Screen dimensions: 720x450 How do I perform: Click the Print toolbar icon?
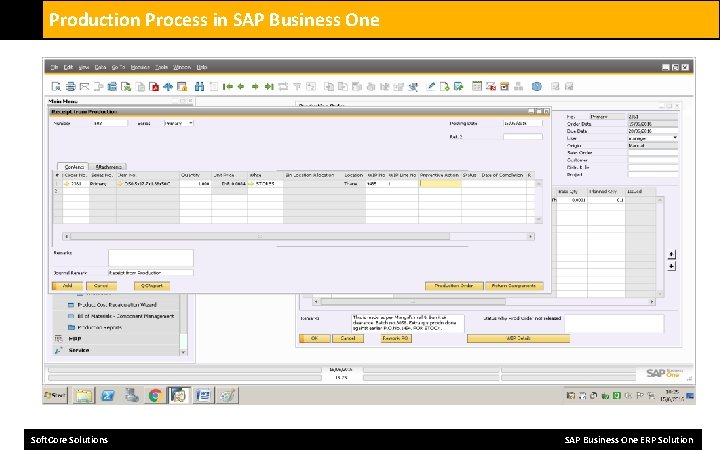point(70,86)
